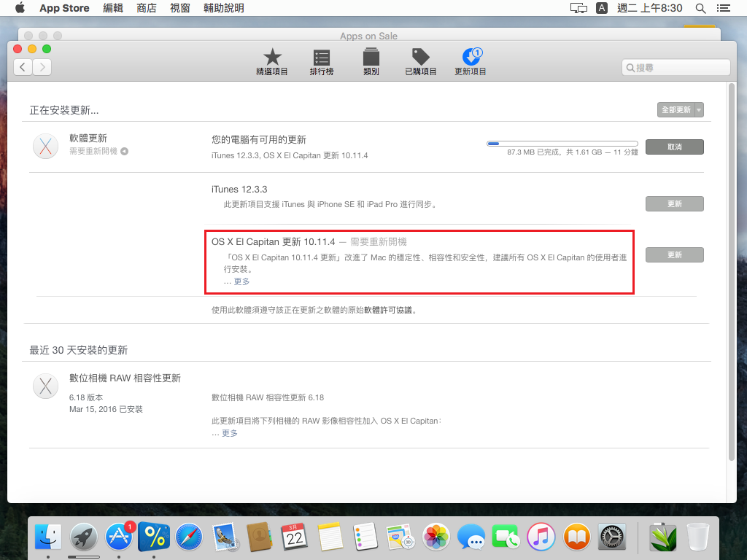Open Reminders from the Dock
This screenshot has height=560, width=747.
365,537
